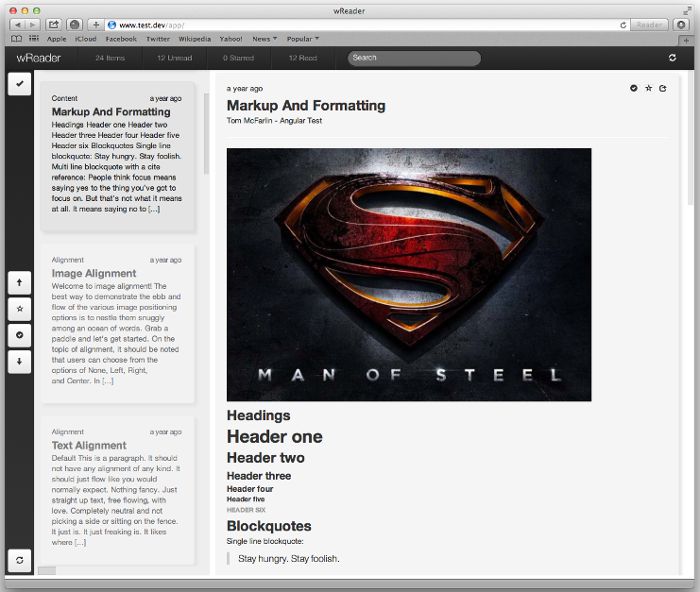The width and height of the screenshot is (700, 592).
Task: Toggle read status in left sidebar
Action: [20, 335]
